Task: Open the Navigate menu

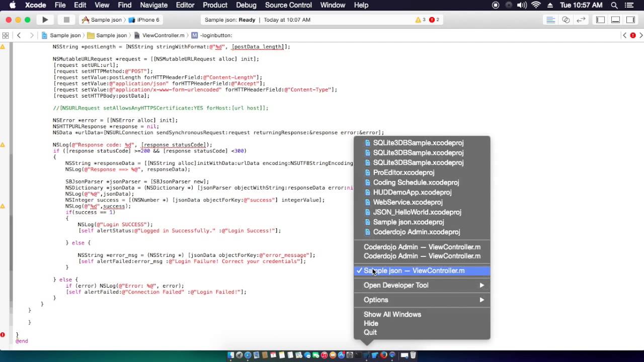Action: (153, 5)
